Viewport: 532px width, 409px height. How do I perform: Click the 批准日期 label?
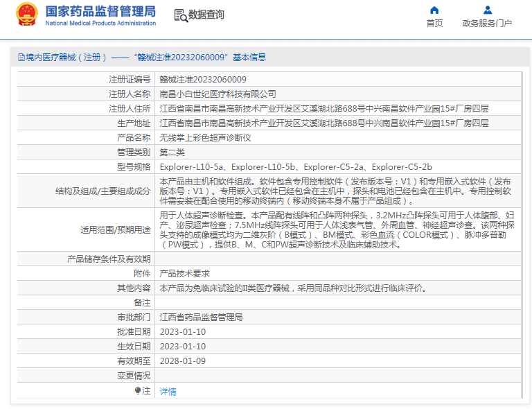134,332
